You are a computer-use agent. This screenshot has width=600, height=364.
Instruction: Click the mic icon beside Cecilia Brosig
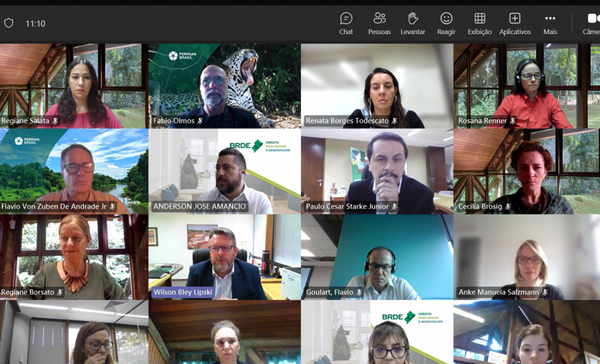[x=508, y=207]
